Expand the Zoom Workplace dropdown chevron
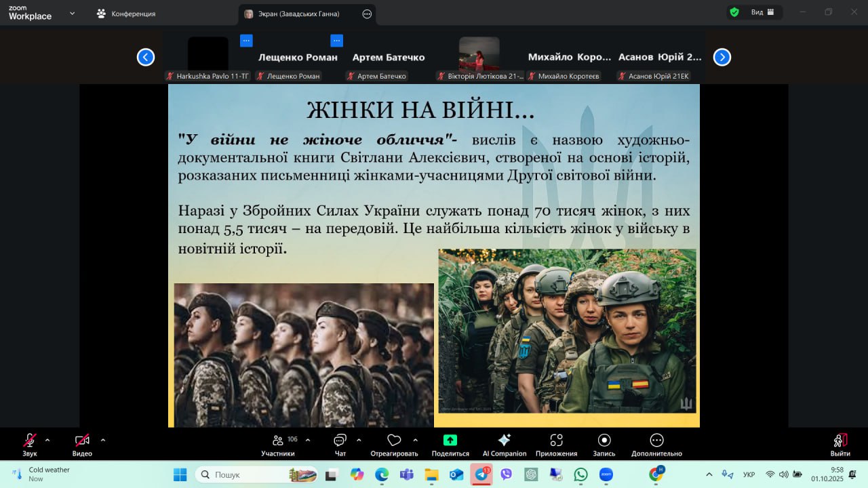Image resolution: width=868 pixels, height=488 pixels. (x=72, y=13)
